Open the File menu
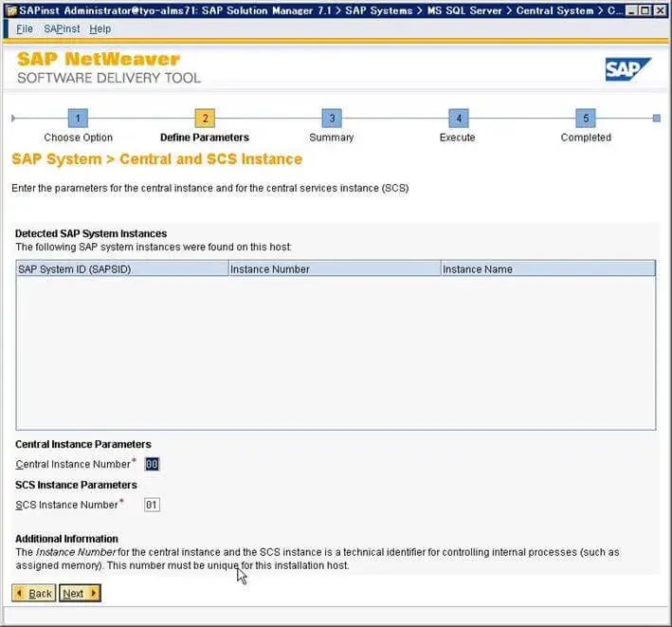672x627 pixels. (25, 28)
